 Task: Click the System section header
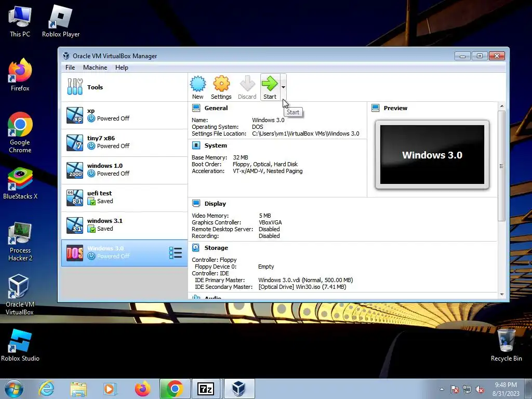click(216, 145)
